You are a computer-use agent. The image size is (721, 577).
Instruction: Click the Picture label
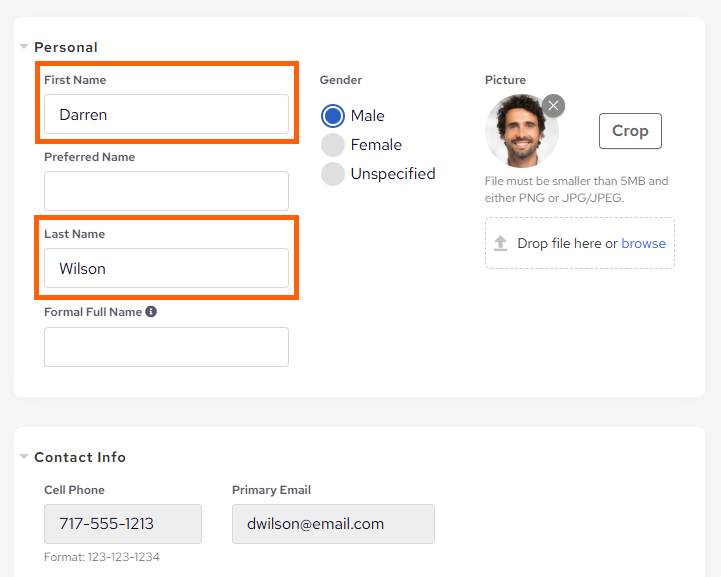click(x=505, y=80)
